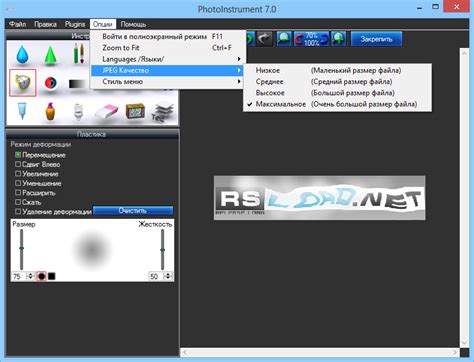
Task: Check the Удаление деформации option
Action: pyautogui.click(x=18, y=211)
